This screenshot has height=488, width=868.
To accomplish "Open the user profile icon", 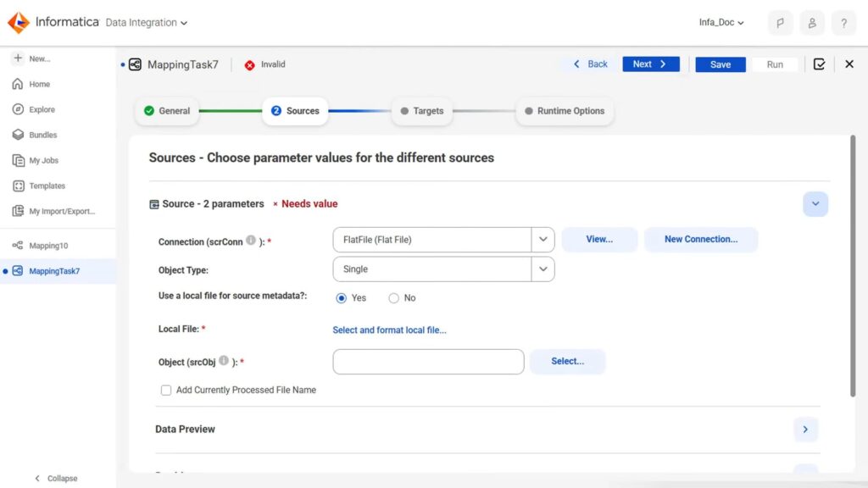I will [812, 23].
